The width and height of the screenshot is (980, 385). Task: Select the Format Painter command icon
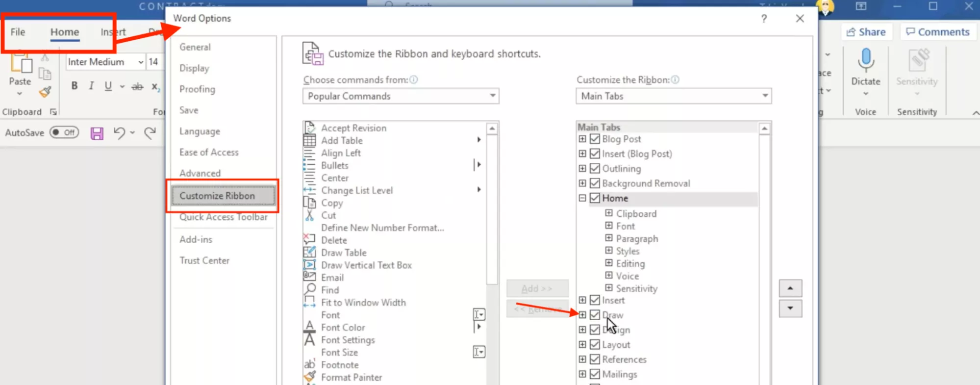pos(309,377)
